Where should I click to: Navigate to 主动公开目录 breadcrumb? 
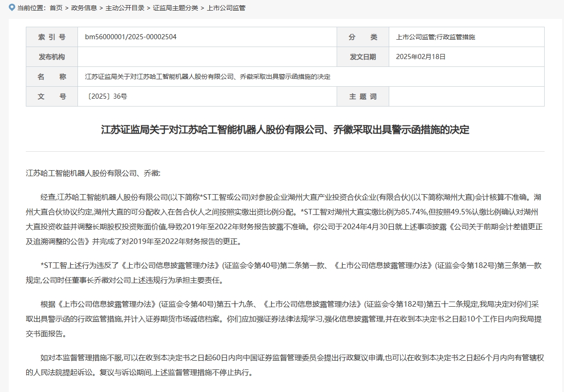[125, 8]
